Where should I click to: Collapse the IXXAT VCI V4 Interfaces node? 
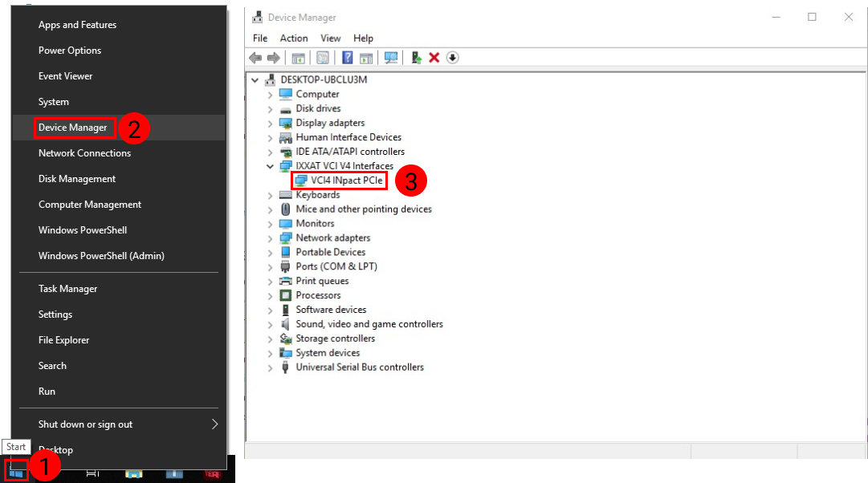click(271, 166)
